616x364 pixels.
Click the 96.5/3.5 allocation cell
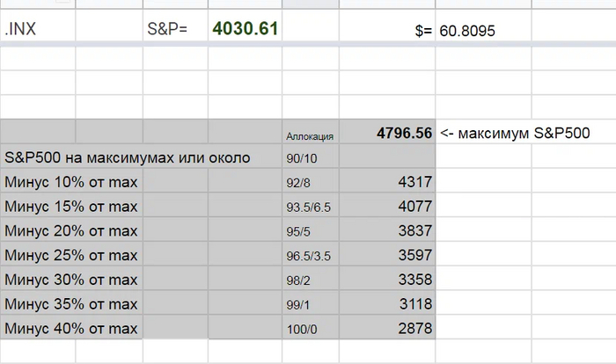pos(310,256)
